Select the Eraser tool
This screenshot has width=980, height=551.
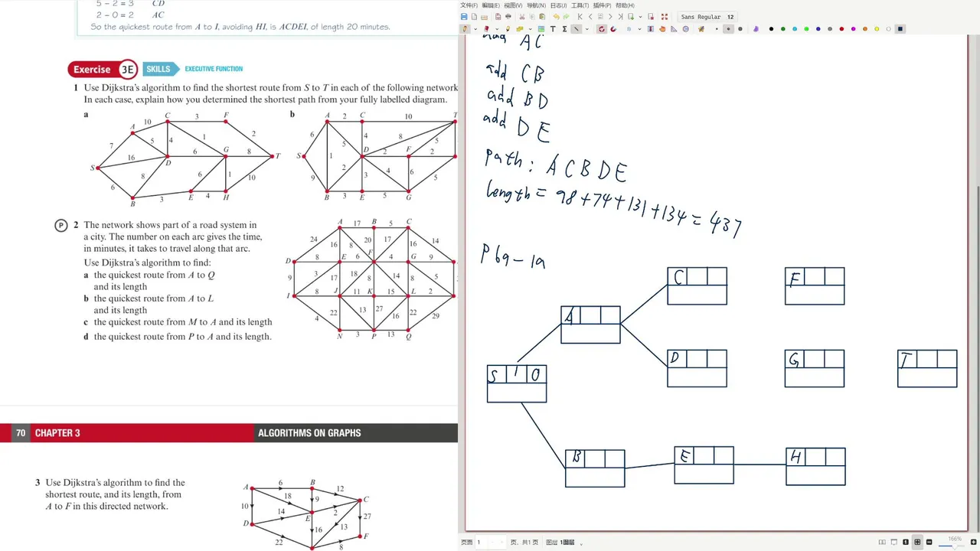[487, 29]
